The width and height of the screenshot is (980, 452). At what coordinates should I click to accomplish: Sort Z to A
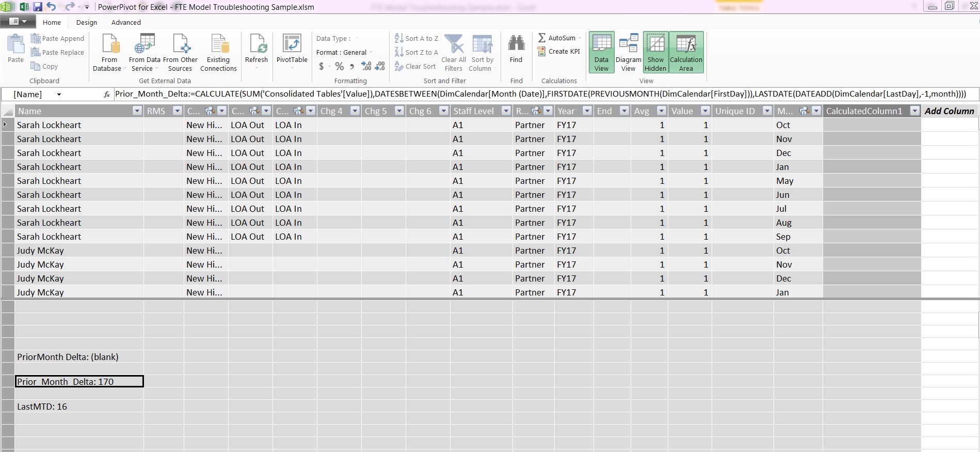click(x=416, y=52)
